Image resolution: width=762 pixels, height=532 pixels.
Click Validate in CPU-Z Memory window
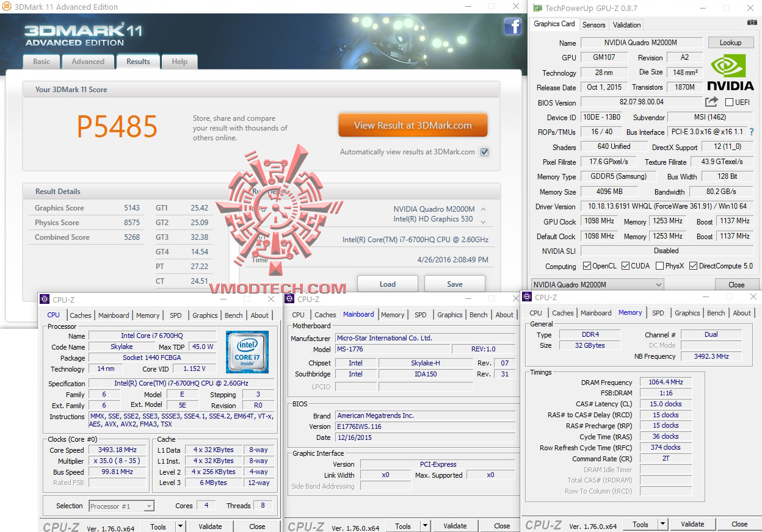pos(692,524)
